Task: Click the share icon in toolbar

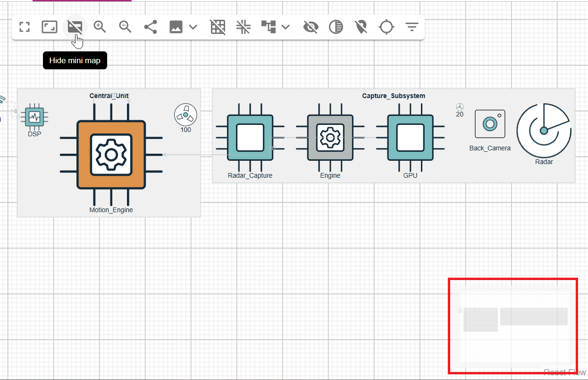Action: [x=151, y=27]
